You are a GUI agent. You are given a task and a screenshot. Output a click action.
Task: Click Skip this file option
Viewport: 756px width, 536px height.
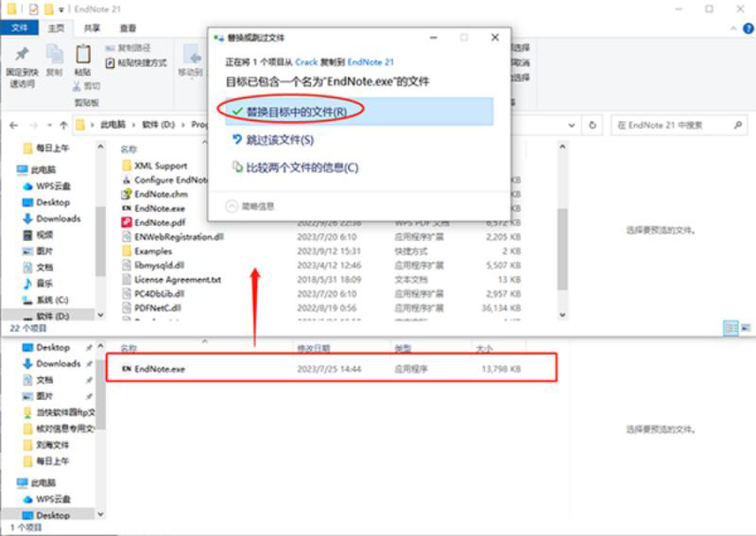273,140
